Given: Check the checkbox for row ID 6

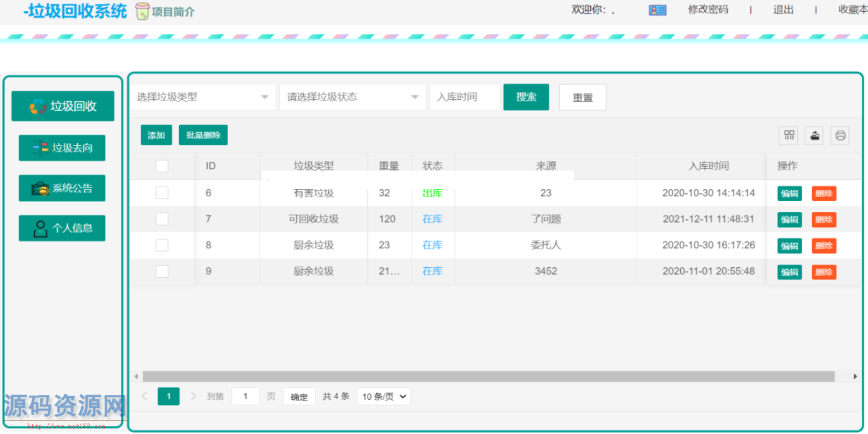Looking at the screenshot, I should pyautogui.click(x=162, y=193).
